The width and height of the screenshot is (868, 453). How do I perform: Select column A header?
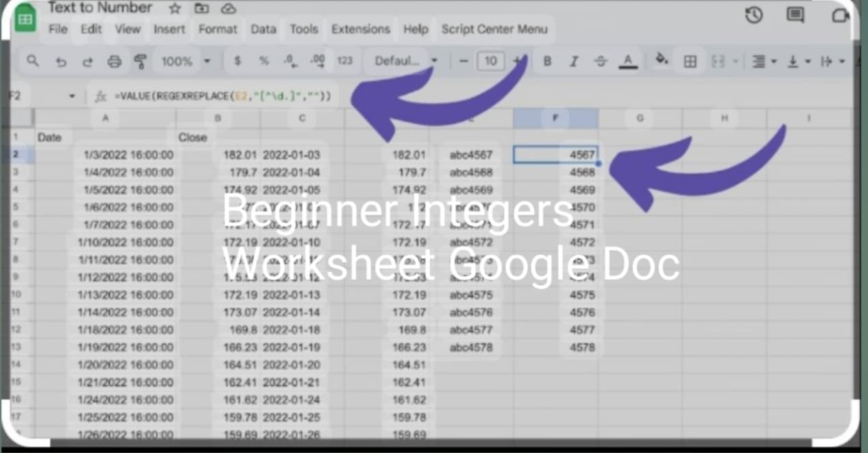pyautogui.click(x=105, y=118)
